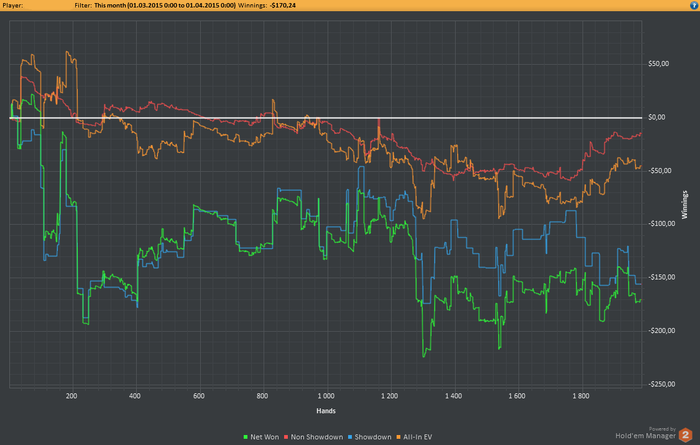Viewport: 700px width, 445px height.
Task: Toggle the Net Won legend entry
Action: [261, 437]
